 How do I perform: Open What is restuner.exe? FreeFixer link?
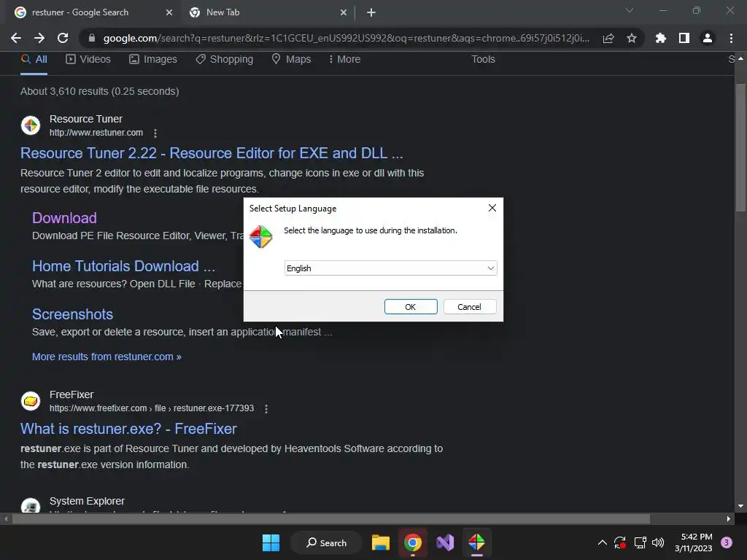tap(128, 429)
